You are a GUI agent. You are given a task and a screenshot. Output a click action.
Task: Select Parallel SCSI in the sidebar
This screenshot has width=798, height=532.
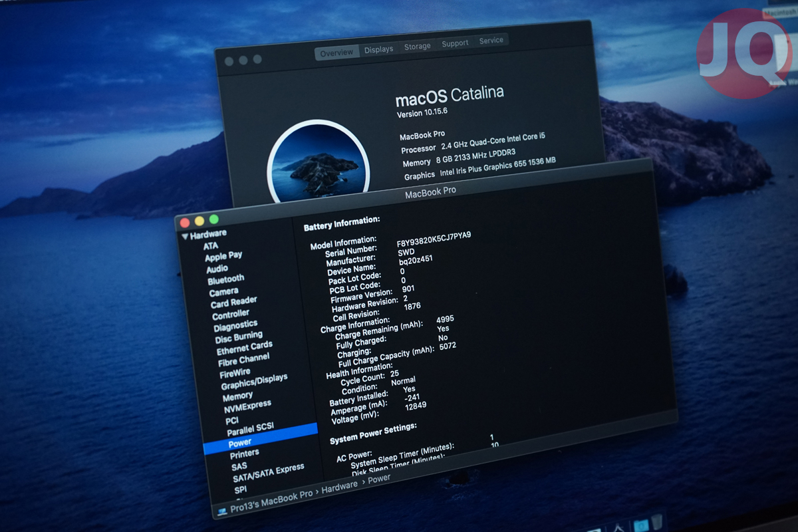coord(250,429)
